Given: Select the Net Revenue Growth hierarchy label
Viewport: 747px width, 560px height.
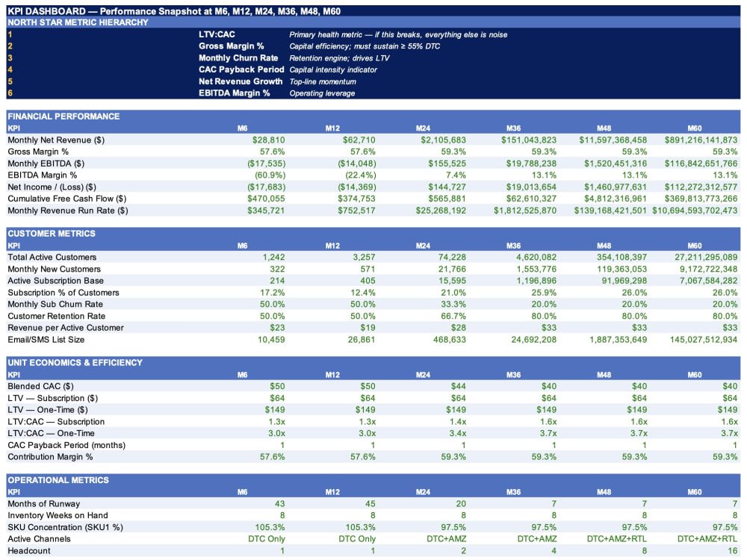Looking at the screenshot, I should pos(240,81).
